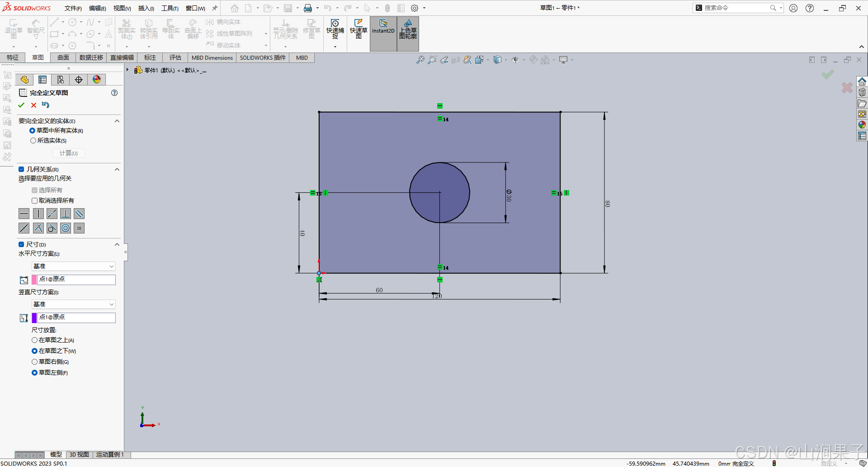
Task: Click undo arrow in PropertyManager
Action: (x=46, y=105)
